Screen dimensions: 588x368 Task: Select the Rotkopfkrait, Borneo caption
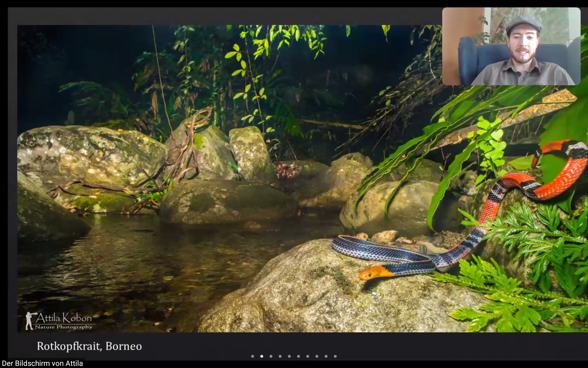pyautogui.click(x=89, y=346)
